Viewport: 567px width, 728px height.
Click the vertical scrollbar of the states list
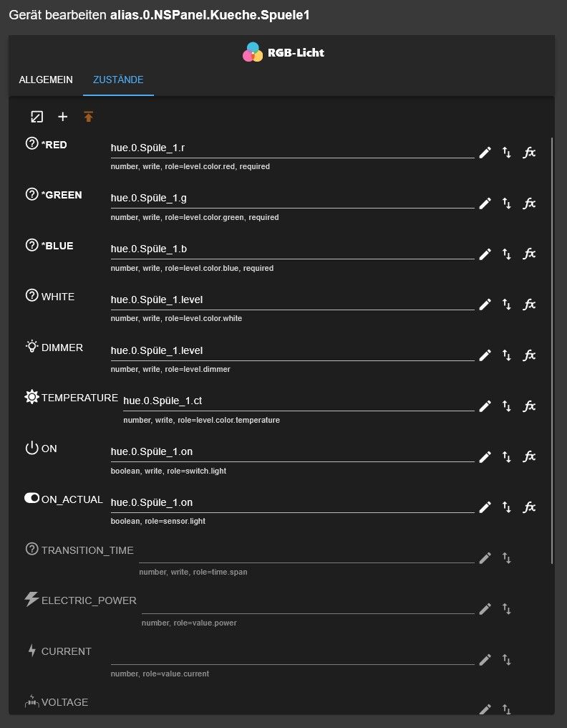(552, 350)
